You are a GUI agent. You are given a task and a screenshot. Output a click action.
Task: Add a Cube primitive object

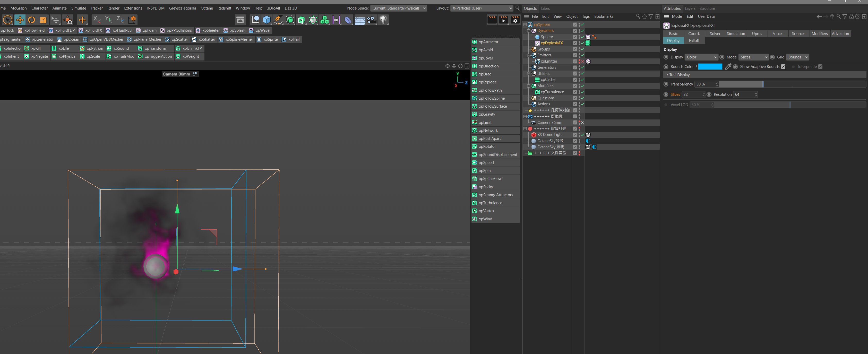click(x=267, y=20)
